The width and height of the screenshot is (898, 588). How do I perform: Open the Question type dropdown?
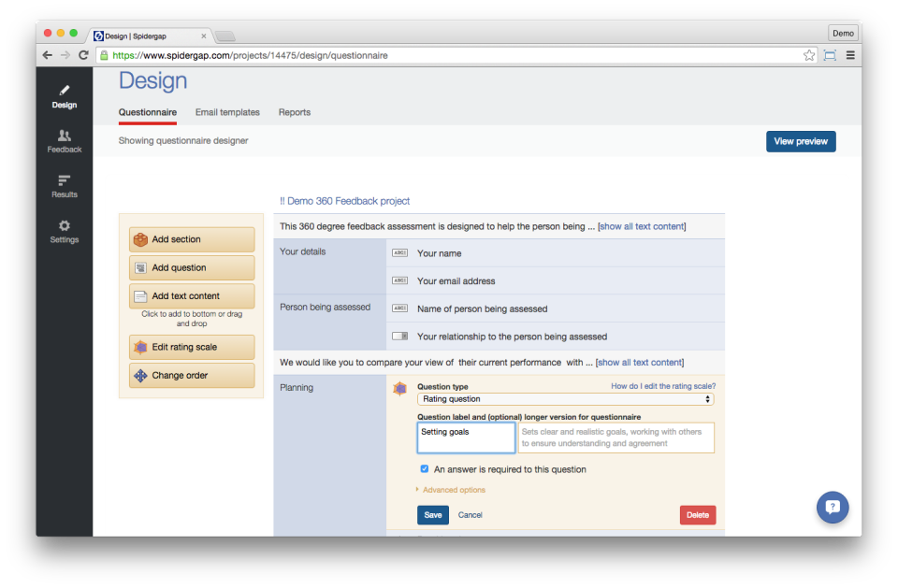point(565,399)
